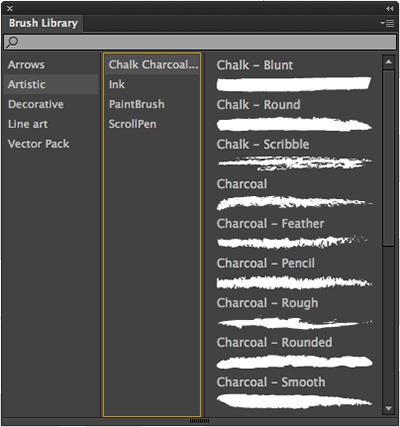Image resolution: width=400 pixels, height=427 pixels.
Task: Select the Brush Library tab
Action: point(43,23)
